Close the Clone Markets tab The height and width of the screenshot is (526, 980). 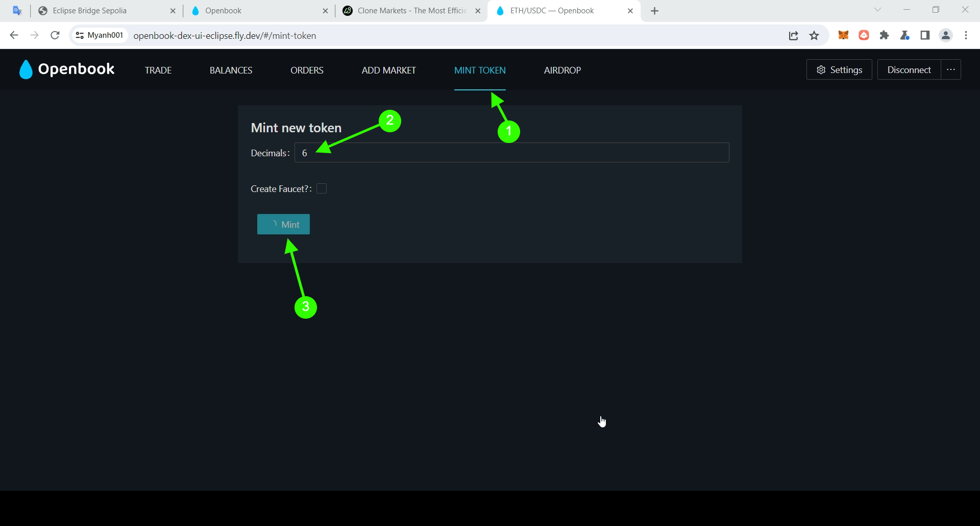pyautogui.click(x=478, y=11)
